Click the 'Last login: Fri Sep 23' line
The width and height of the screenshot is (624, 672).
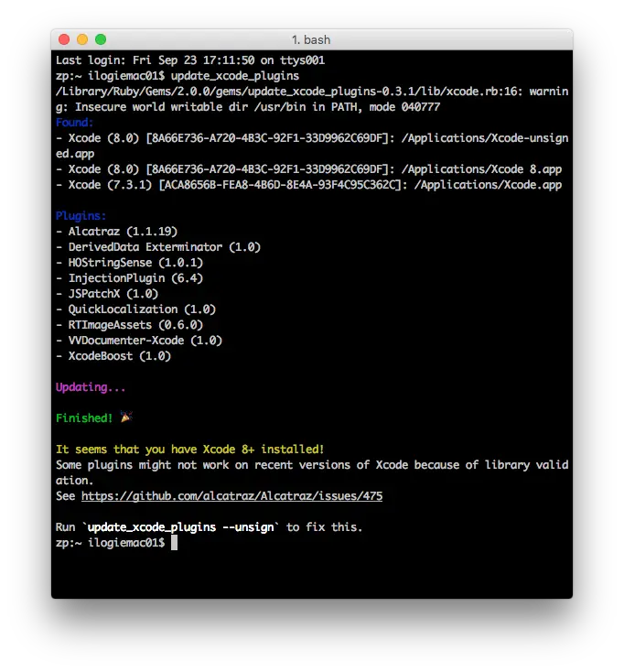tap(190, 60)
